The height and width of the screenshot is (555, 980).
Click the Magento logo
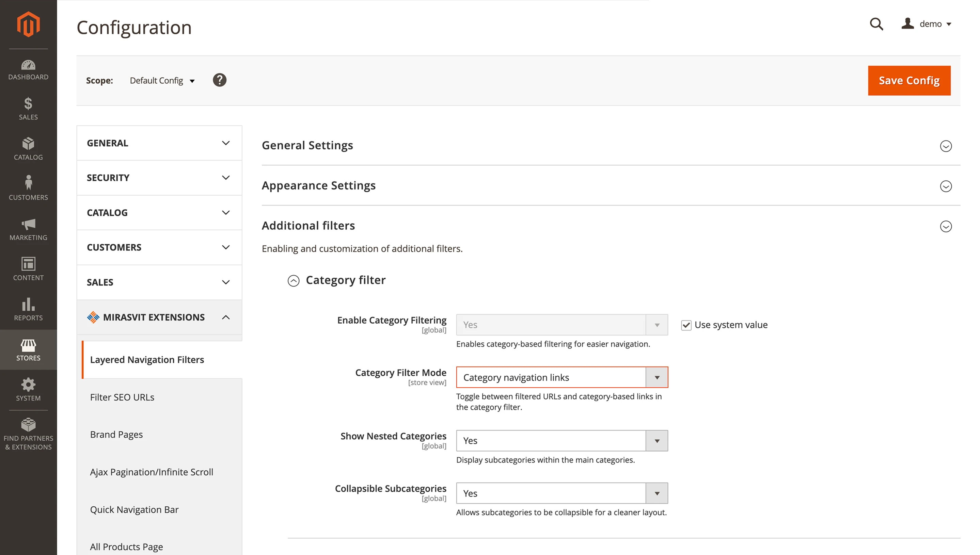(x=28, y=23)
